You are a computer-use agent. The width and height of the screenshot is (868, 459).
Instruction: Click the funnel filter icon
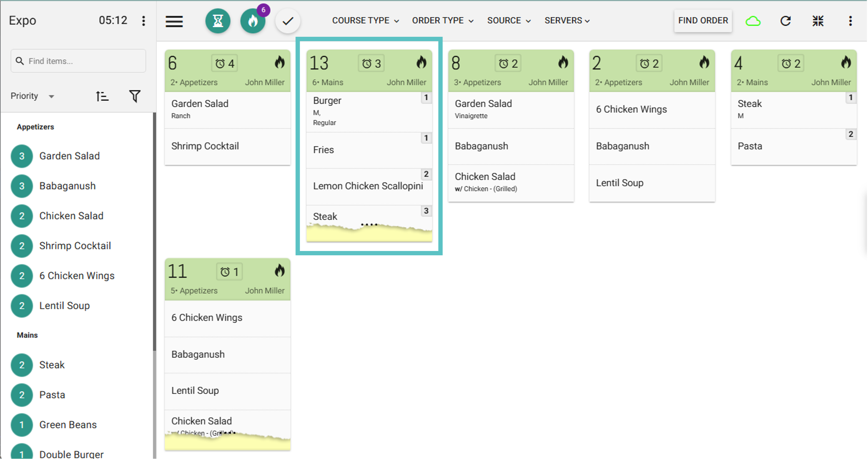tap(135, 96)
